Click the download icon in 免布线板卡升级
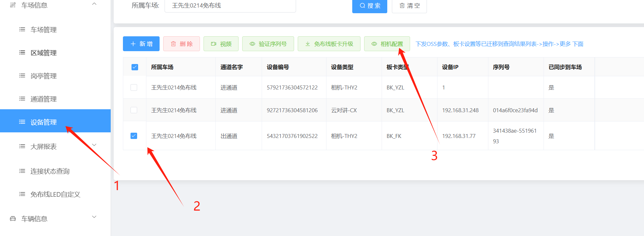The width and height of the screenshot is (644, 236). pyautogui.click(x=308, y=44)
